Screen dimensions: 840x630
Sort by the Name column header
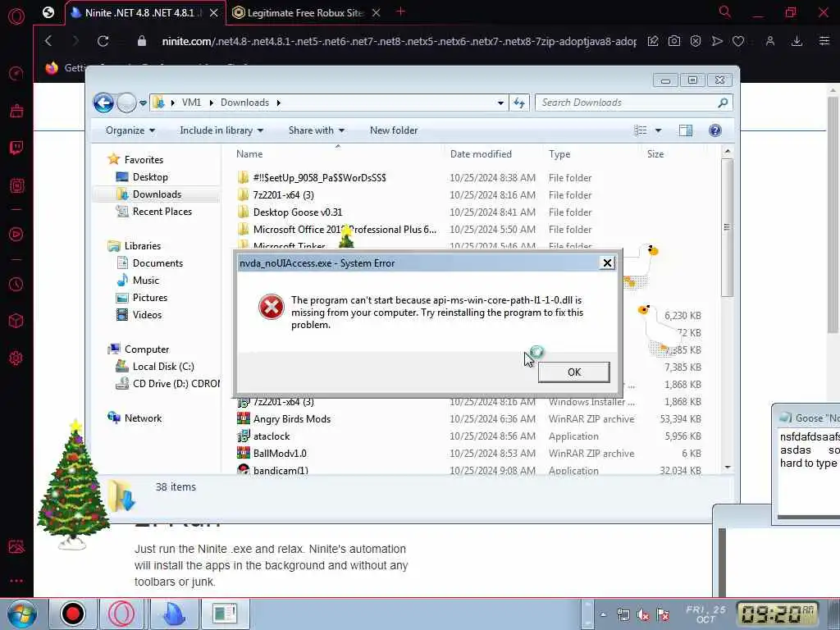(249, 153)
